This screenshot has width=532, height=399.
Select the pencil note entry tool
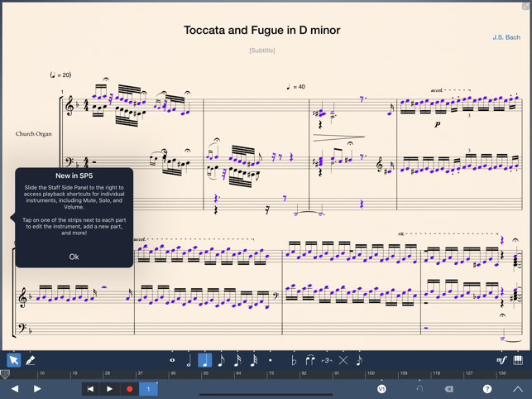(x=31, y=360)
